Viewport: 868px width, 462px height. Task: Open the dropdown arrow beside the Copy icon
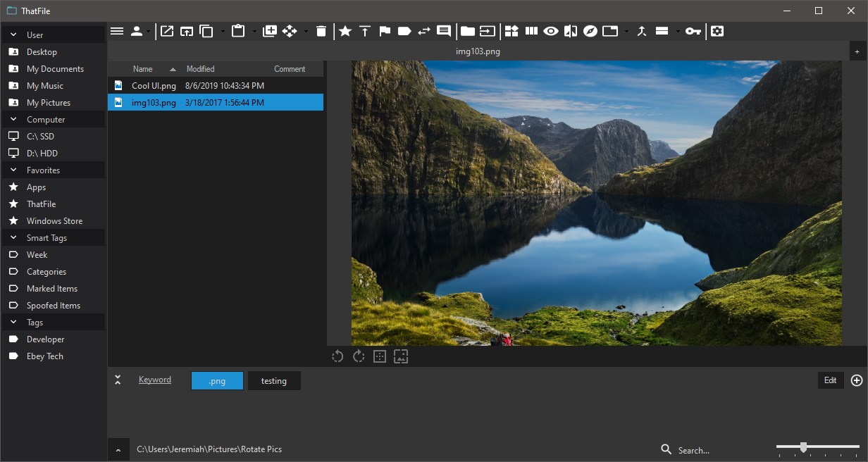tap(223, 31)
